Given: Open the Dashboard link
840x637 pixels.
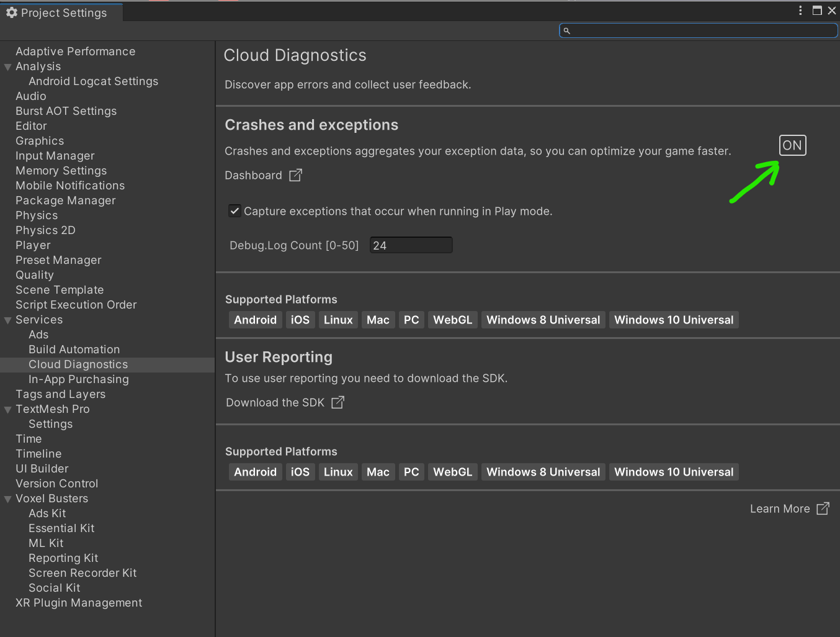Looking at the screenshot, I should click(253, 176).
